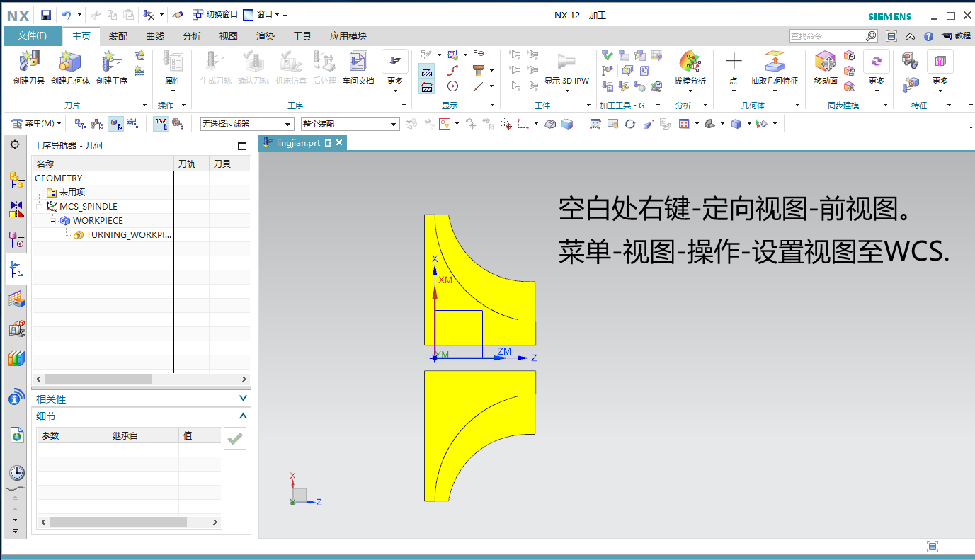
Task: Collapse the WORKPIECE tree node
Action: 53,221
